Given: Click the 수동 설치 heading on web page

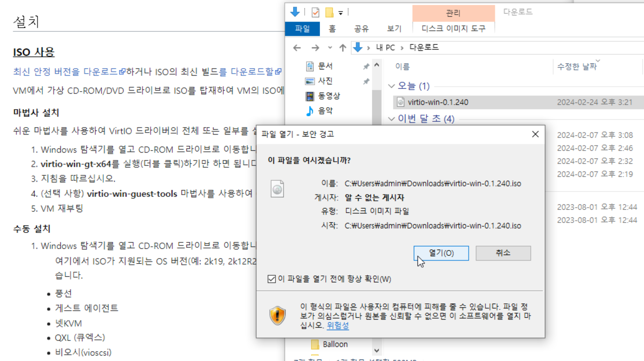Looking at the screenshot, I should point(32,229).
